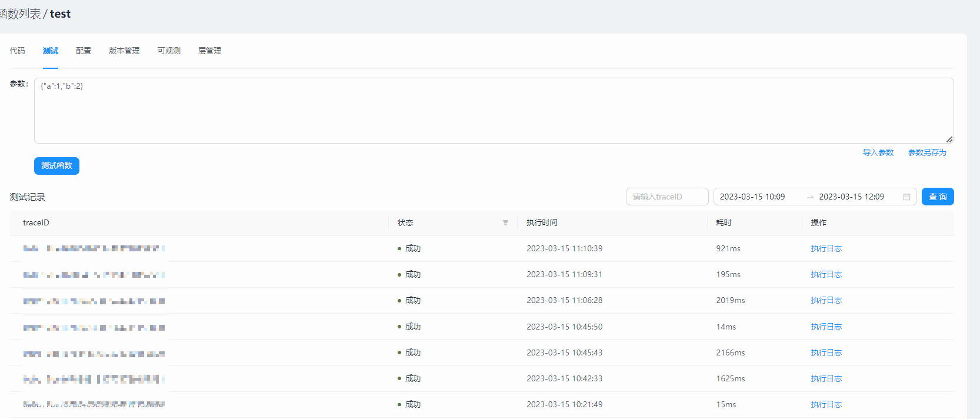This screenshot has height=419, width=980.
Task: Switch to the 配置 tab
Action: [x=84, y=51]
